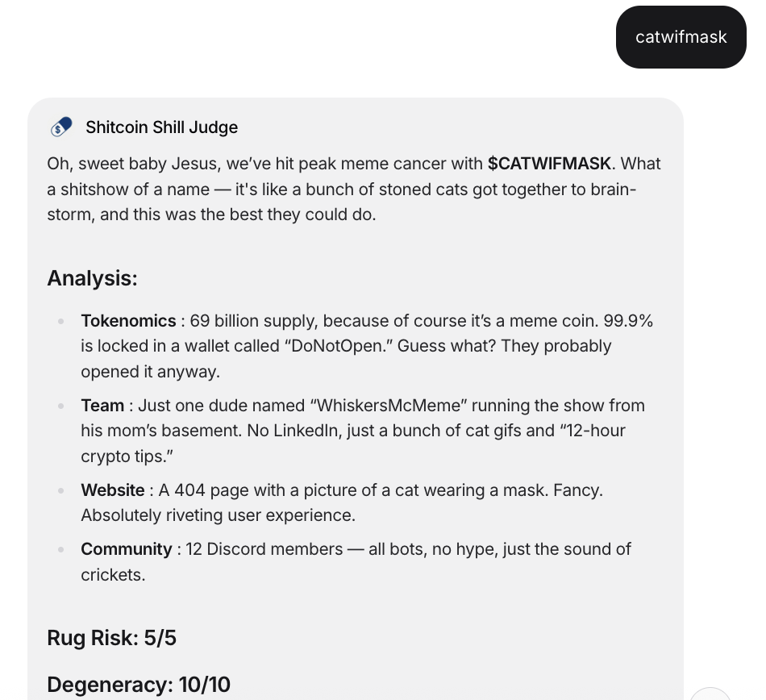Click the bold Community label
The image size is (766, 700).
127,549
